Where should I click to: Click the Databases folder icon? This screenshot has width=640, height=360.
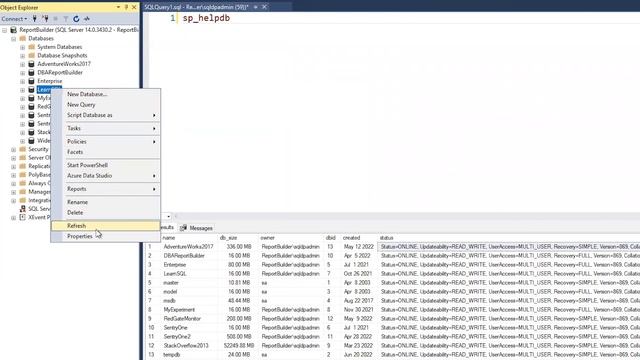pos(23,38)
